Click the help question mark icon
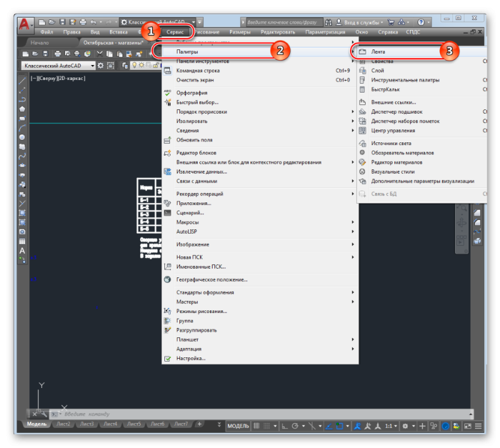This screenshot has width=500, height=448. (421, 22)
